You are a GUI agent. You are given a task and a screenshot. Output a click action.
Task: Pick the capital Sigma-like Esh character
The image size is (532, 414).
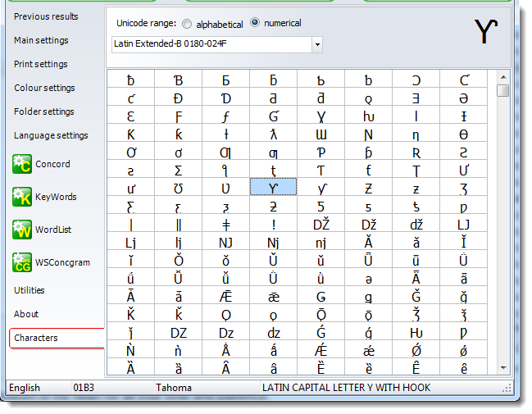point(178,170)
